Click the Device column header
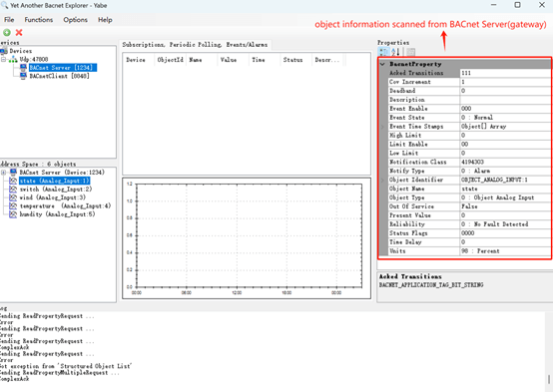553x392 pixels. pos(139,60)
